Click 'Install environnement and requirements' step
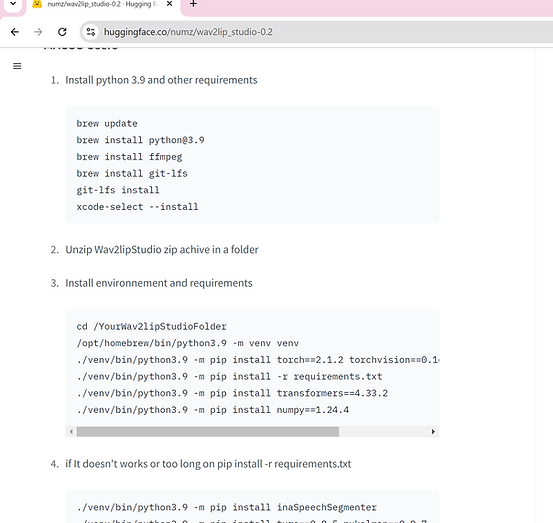 point(159,283)
